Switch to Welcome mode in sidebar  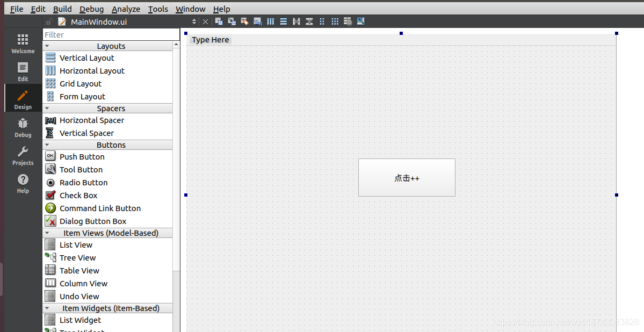click(x=23, y=44)
